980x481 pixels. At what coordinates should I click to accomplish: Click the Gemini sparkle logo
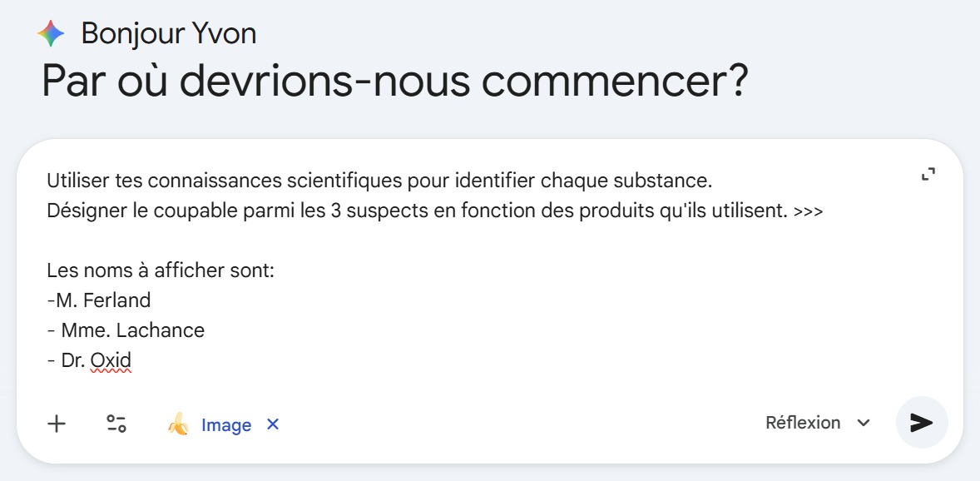tap(51, 32)
